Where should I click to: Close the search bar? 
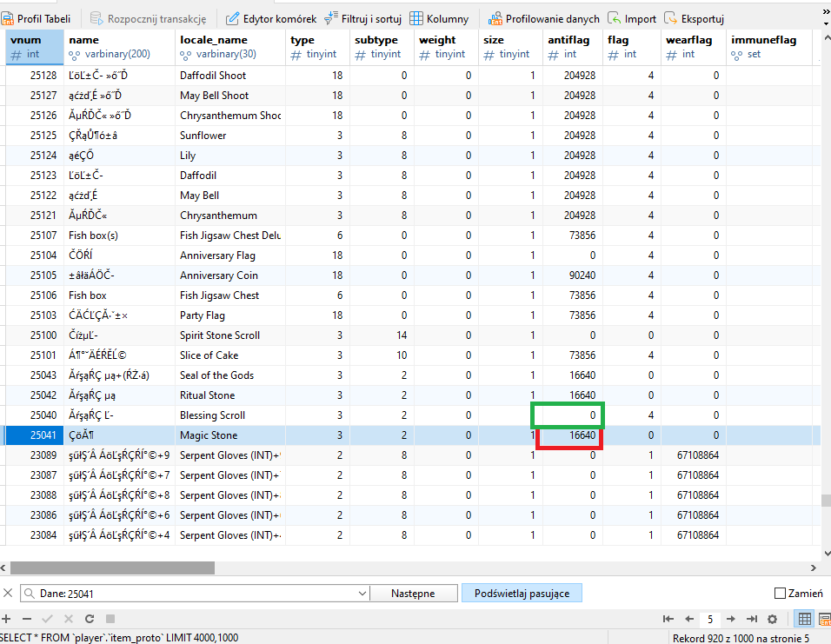point(8,594)
